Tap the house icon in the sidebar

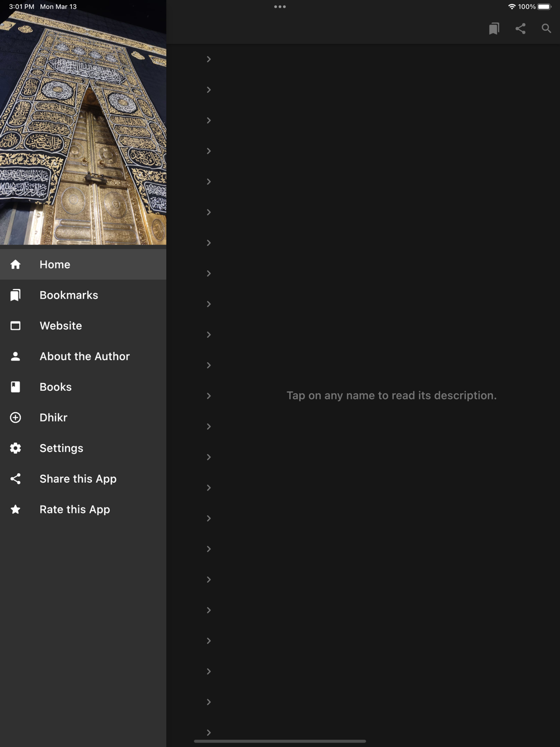coord(16,264)
